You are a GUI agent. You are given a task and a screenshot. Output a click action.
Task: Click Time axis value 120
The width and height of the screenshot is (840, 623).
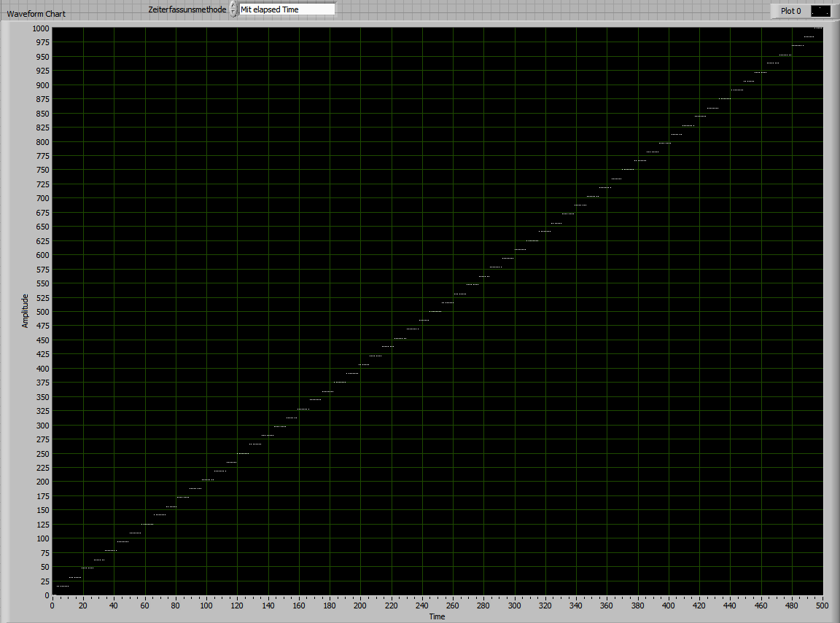pyautogui.click(x=237, y=606)
